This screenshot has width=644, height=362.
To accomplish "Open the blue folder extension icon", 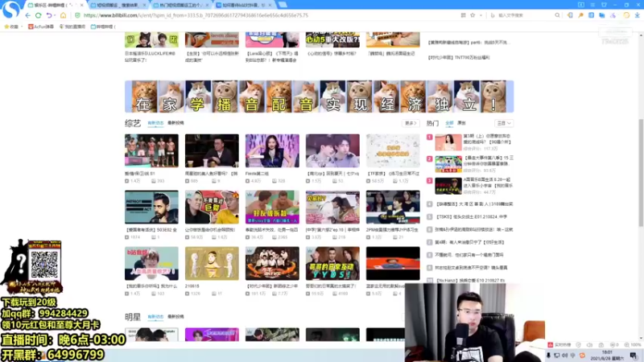I will 601,15.
